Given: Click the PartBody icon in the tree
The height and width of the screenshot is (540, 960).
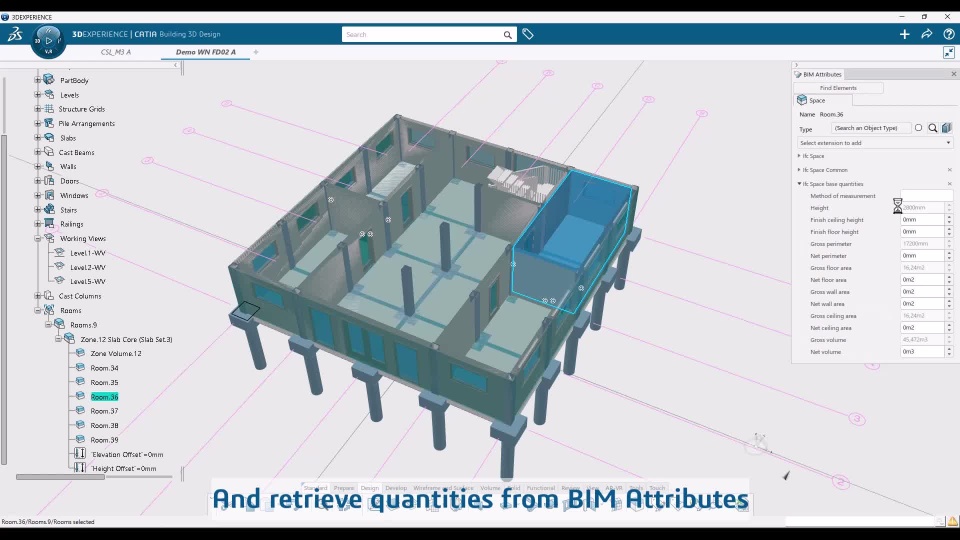Looking at the screenshot, I should click(x=49, y=80).
